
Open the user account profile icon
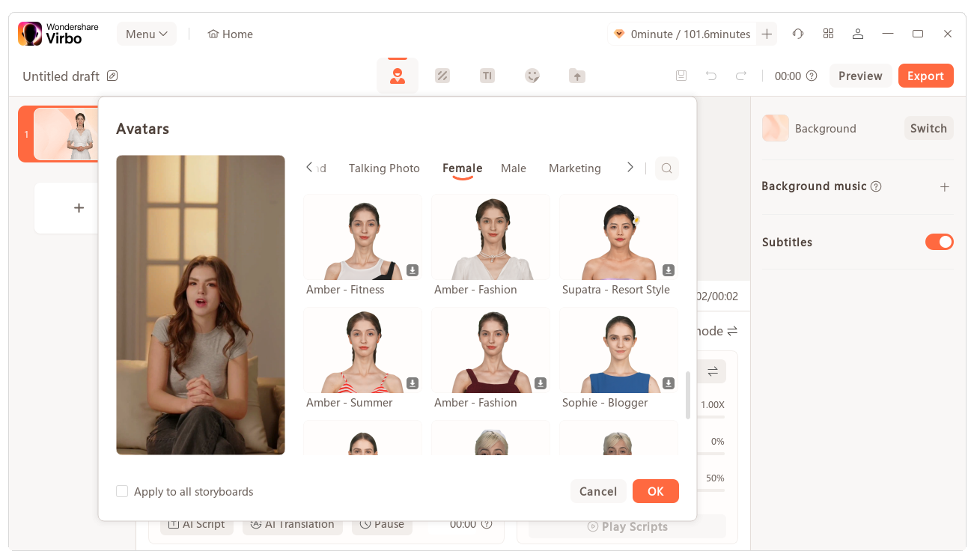click(x=858, y=34)
